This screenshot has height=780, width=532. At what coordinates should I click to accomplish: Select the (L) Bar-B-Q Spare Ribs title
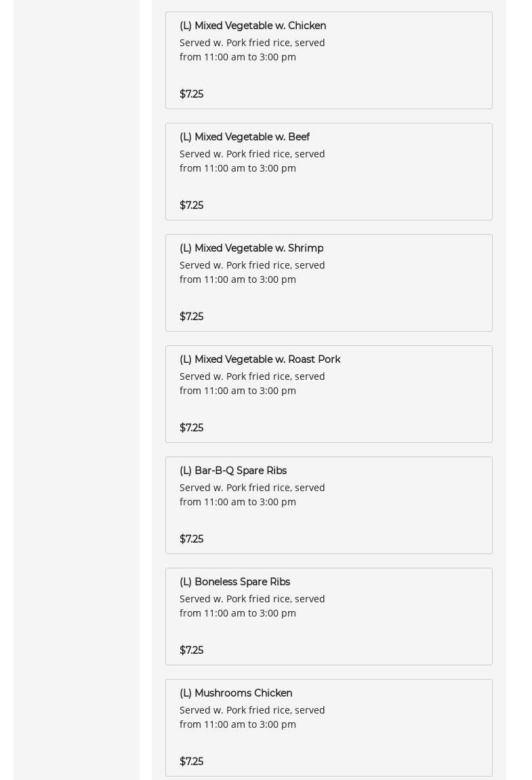coord(233,471)
